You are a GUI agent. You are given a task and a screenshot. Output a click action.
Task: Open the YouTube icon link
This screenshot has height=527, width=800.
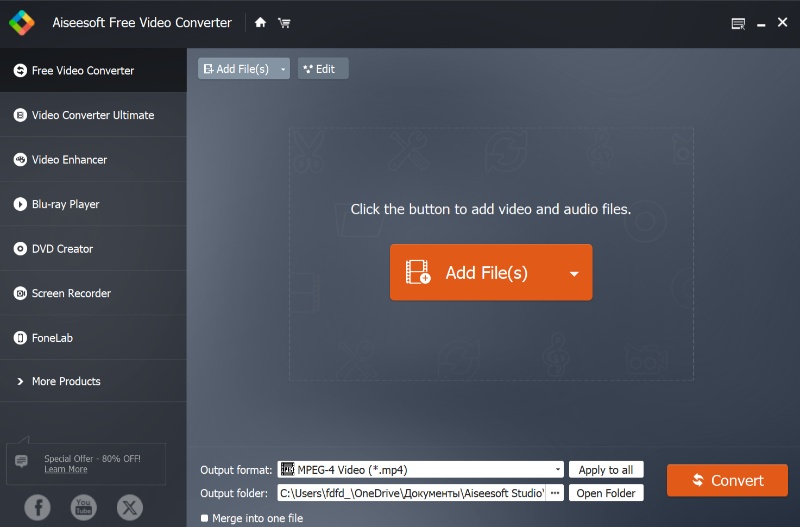point(84,507)
